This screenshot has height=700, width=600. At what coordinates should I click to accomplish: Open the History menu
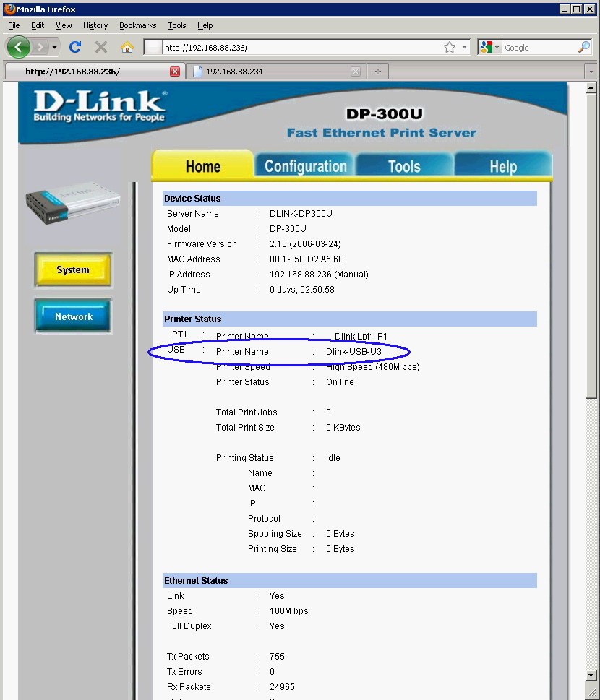coord(95,25)
